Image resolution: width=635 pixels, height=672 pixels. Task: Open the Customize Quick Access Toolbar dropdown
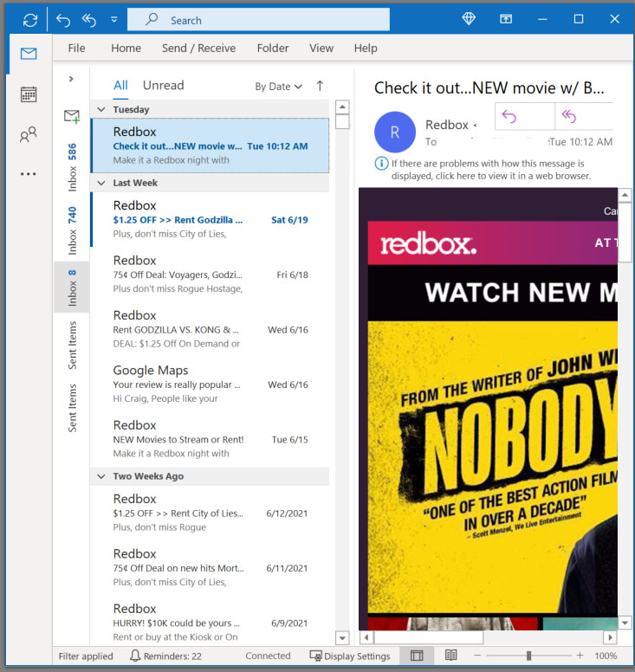(x=114, y=20)
